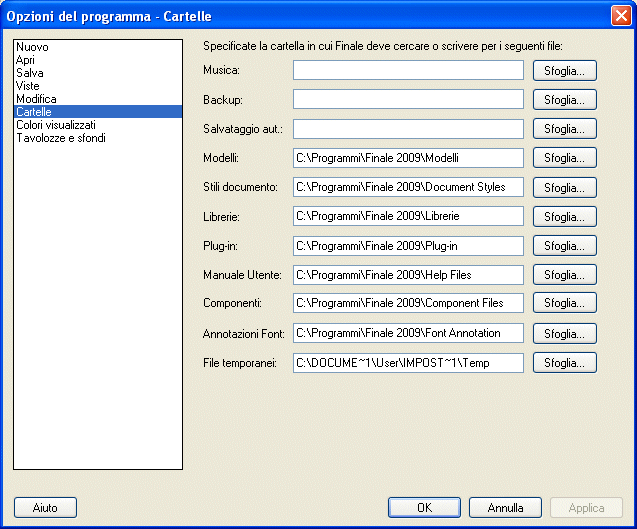Click the File temporanei path field
637x529 pixels.
408,363
